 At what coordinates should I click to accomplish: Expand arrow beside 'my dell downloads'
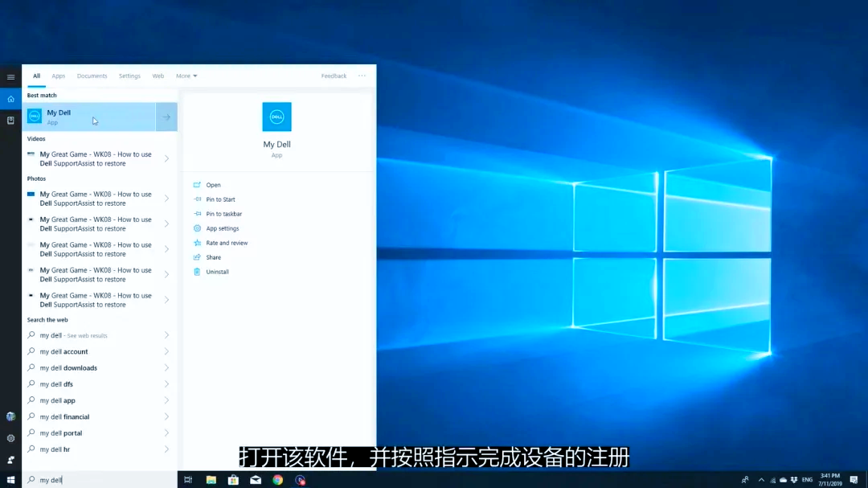pyautogui.click(x=166, y=367)
